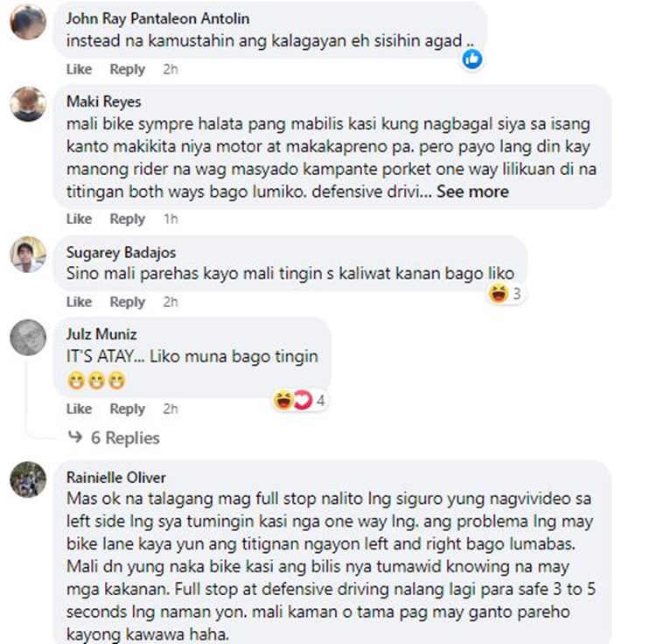Open John Ray Pantaleon Antolin's profile picture
Image resolution: width=656 pixels, height=644 pixels.
click(x=28, y=22)
